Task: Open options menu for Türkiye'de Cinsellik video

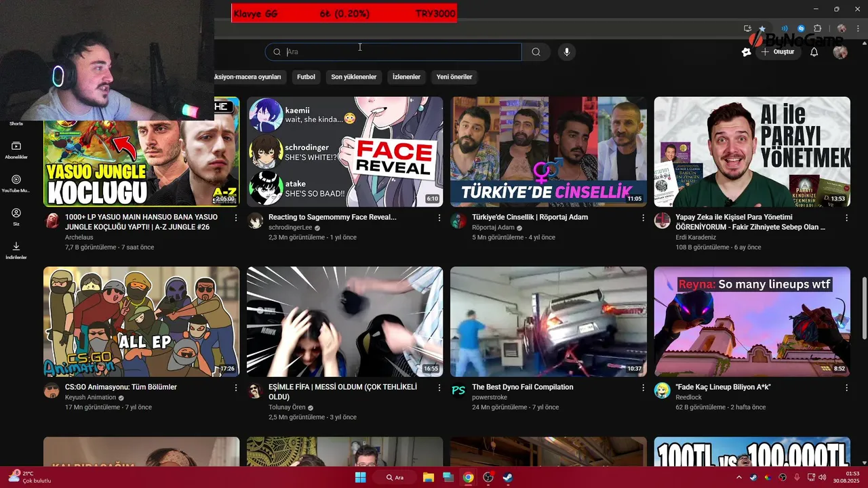Action: (643, 218)
